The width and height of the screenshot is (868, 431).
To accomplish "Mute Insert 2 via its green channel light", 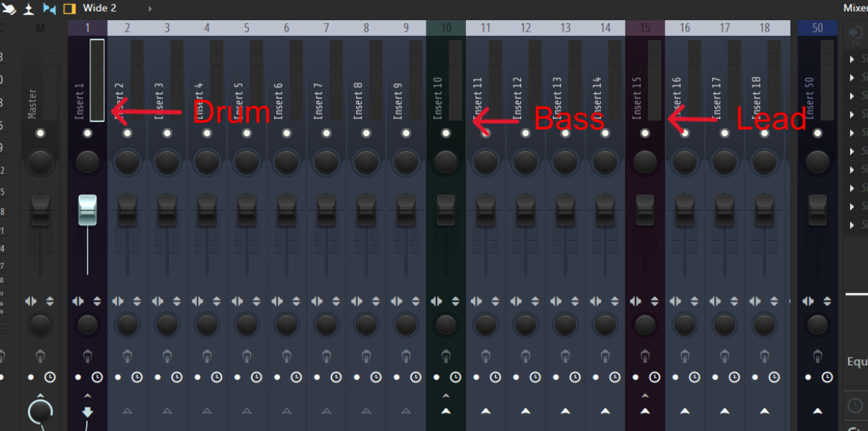I will click(x=127, y=132).
